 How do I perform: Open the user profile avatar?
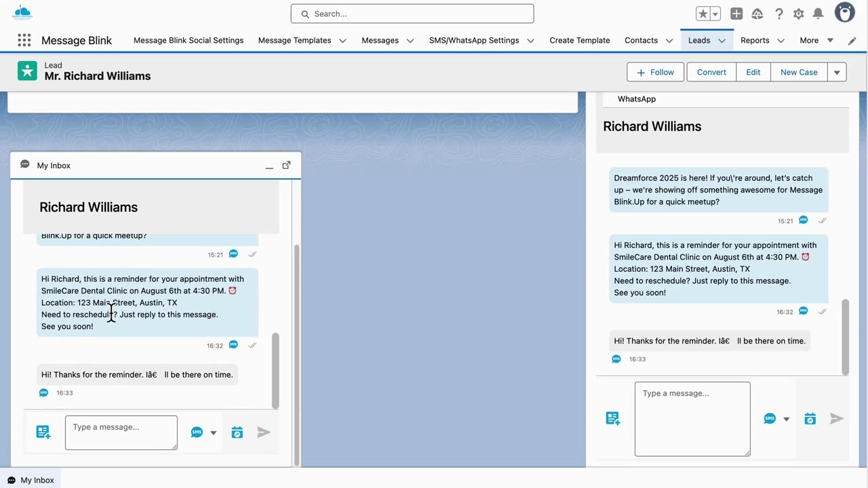(844, 13)
